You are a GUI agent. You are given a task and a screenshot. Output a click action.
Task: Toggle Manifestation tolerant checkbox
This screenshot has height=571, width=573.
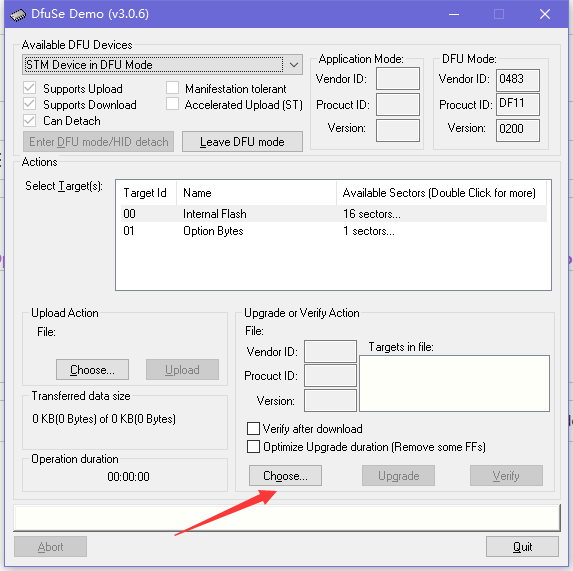(172, 88)
